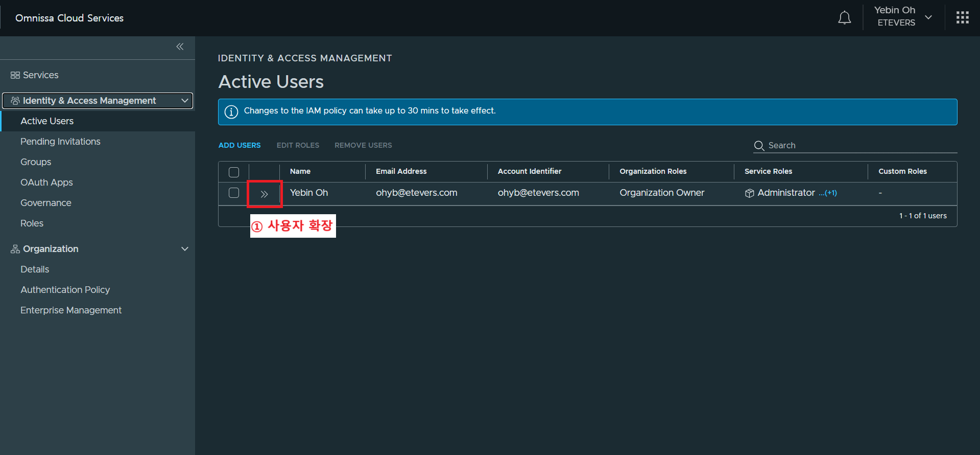Image resolution: width=980 pixels, height=455 pixels.
Task: Open Pending Invitations page
Action: click(60, 142)
